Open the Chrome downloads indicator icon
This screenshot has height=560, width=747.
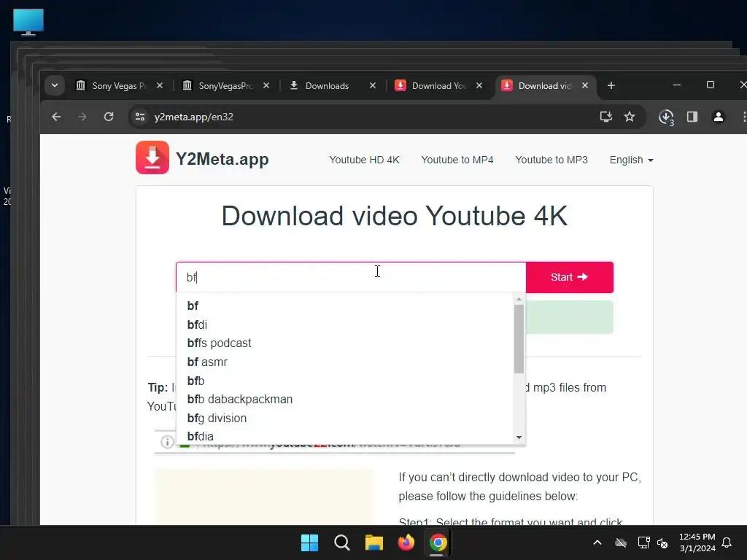[666, 117]
